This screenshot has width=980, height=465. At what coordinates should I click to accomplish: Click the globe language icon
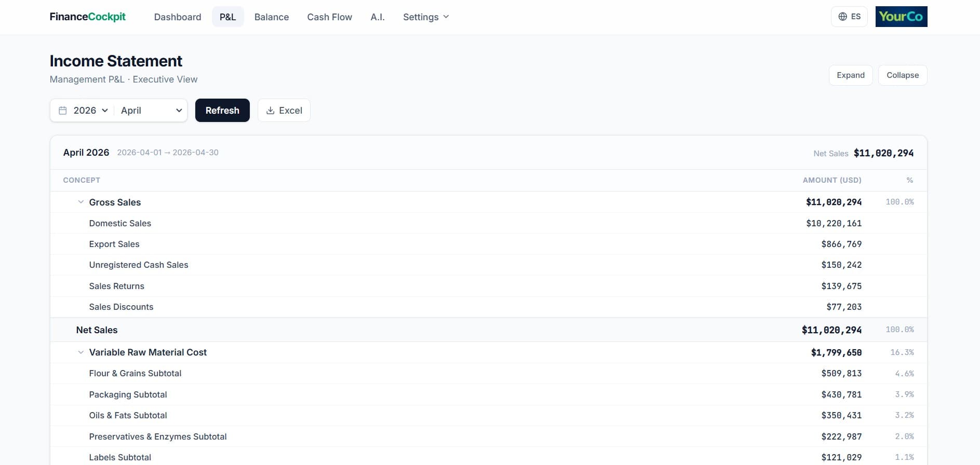pos(842,17)
